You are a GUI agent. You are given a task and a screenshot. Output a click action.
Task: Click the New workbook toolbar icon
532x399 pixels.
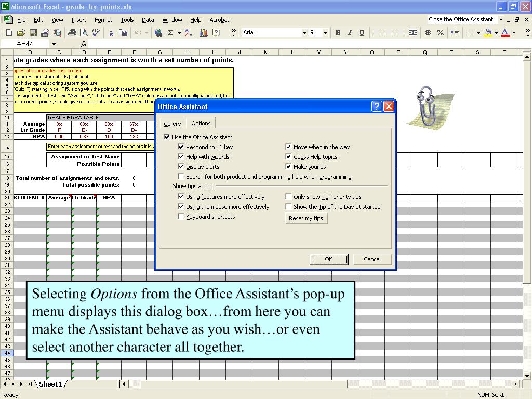point(9,33)
